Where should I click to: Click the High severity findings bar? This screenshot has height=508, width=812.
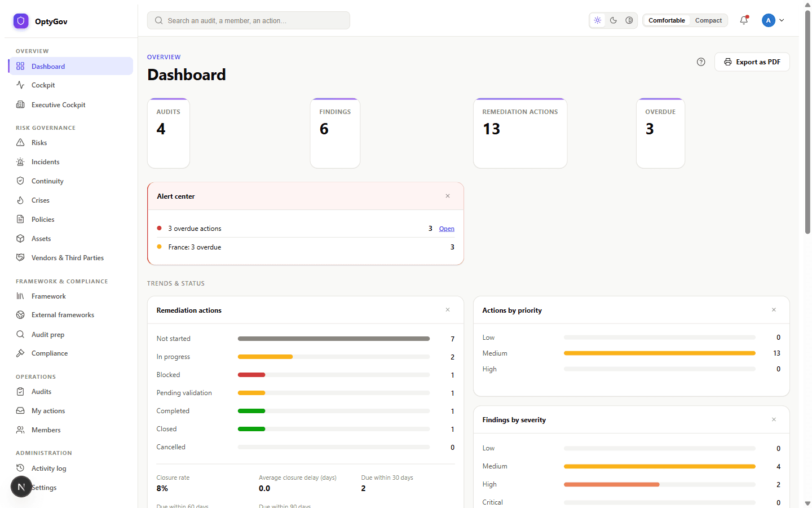click(x=660, y=484)
